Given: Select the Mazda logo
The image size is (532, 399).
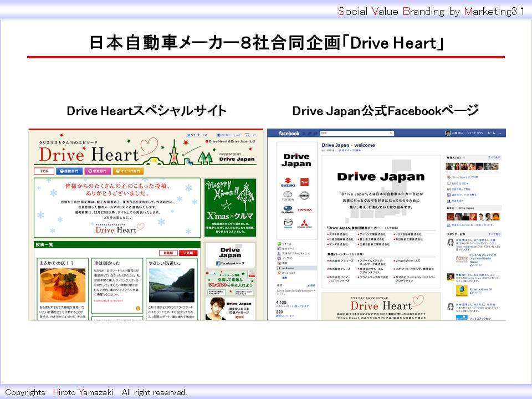Looking at the screenshot, I should click(288, 223).
